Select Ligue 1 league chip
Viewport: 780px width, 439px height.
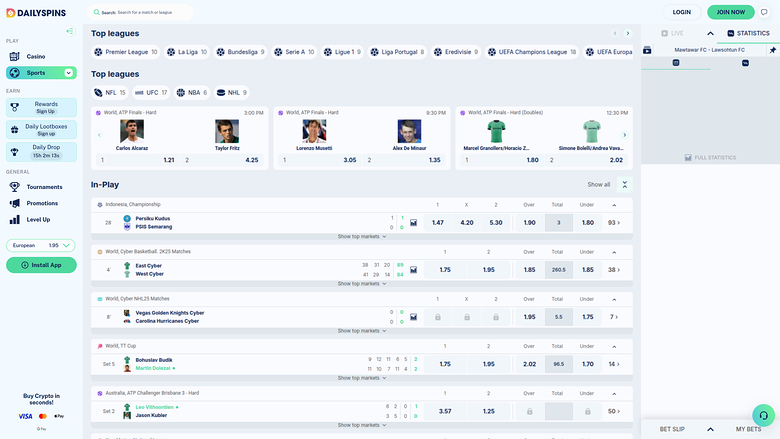[x=342, y=52]
